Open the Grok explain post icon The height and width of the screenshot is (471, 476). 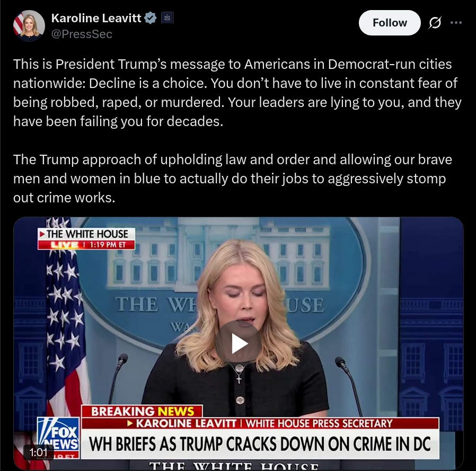pyautogui.click(x=435, y=23)
